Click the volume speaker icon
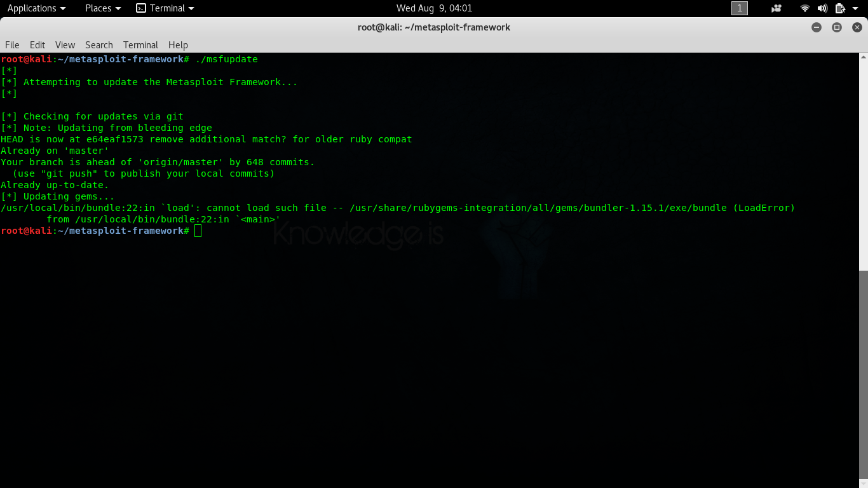Screen dimensions: 868x488 tap(822, 8)
